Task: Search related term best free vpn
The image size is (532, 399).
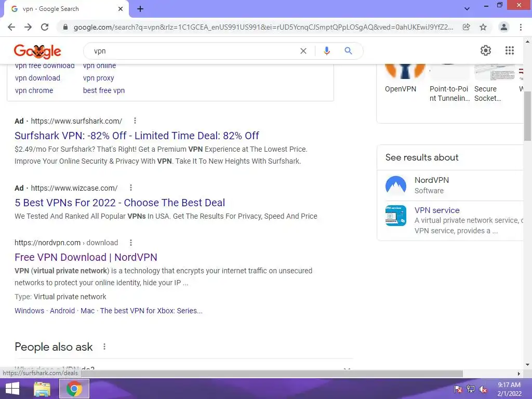Action: pyautogui.click(x=104, y=90)
